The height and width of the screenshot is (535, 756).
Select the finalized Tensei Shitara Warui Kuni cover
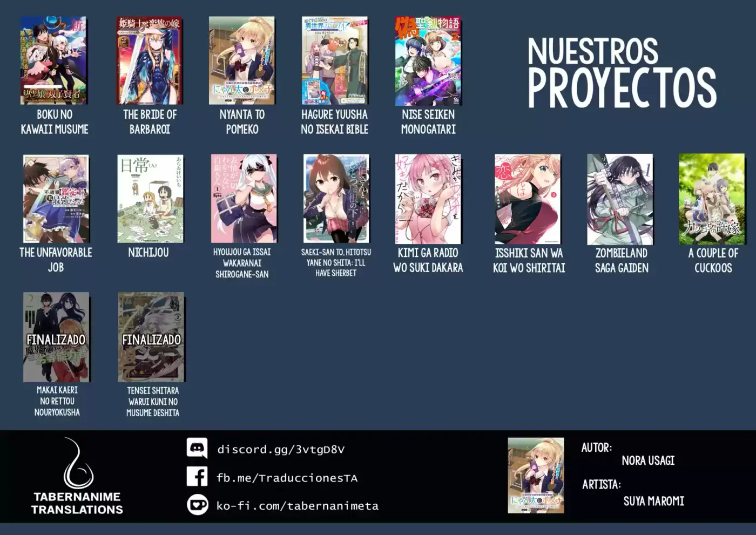tap(151, 337)
